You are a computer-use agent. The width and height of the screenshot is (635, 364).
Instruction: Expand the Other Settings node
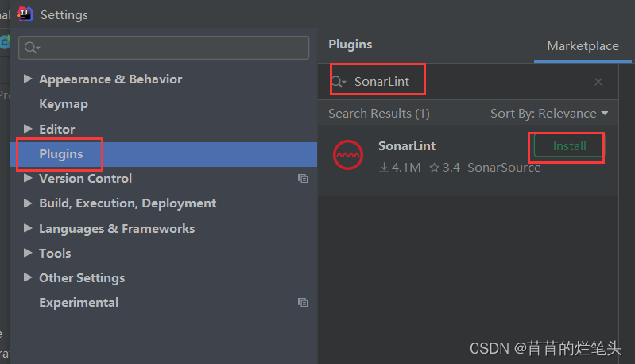[28, 277]
